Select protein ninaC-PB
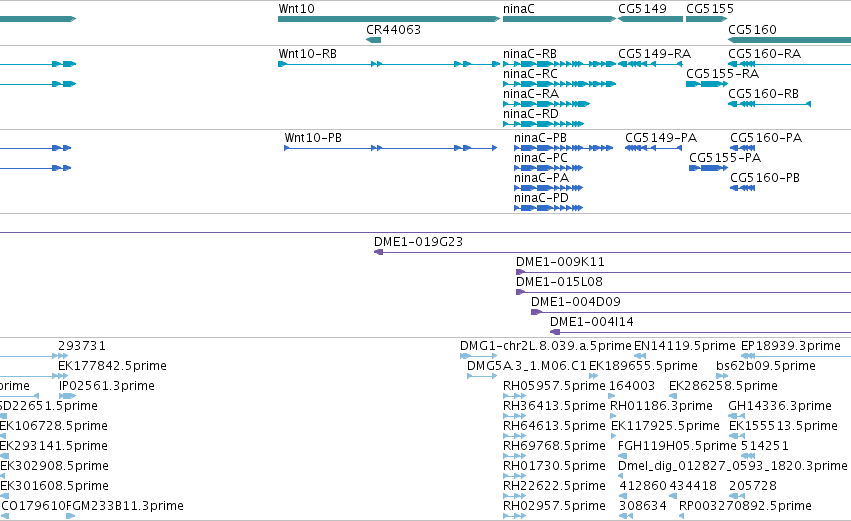The width and height of the screenshot is (851, 521). pos(563,148)
